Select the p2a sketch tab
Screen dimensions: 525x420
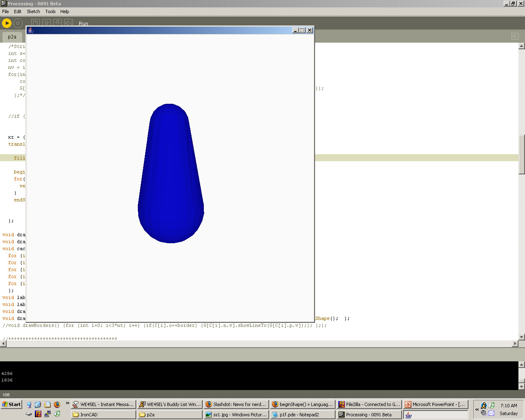coord(12,37)
